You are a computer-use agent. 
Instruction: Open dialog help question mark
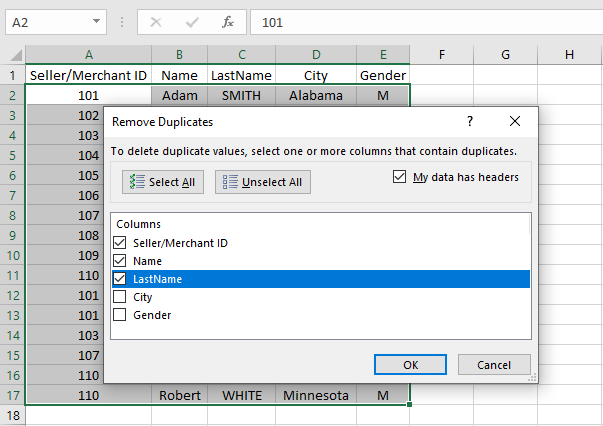[x=470, y=121]
